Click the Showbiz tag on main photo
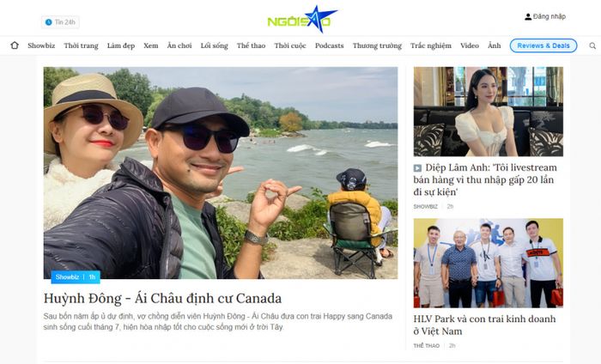 tap(67, 277)
